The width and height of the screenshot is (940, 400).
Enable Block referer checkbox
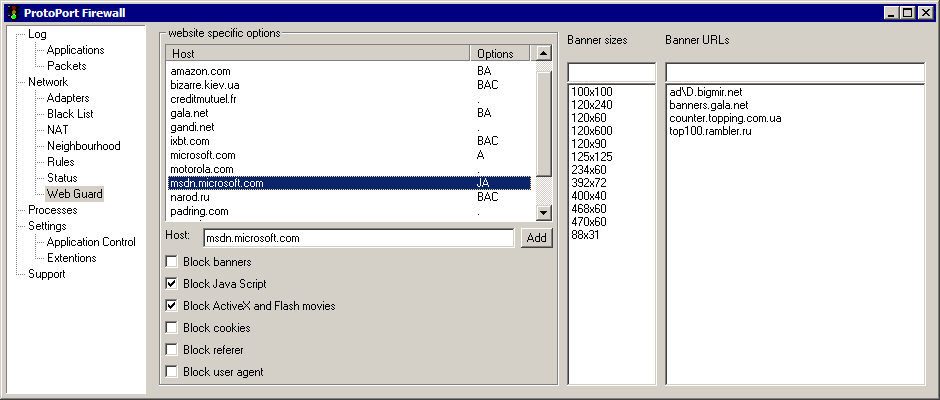click(x=172, y=350)
